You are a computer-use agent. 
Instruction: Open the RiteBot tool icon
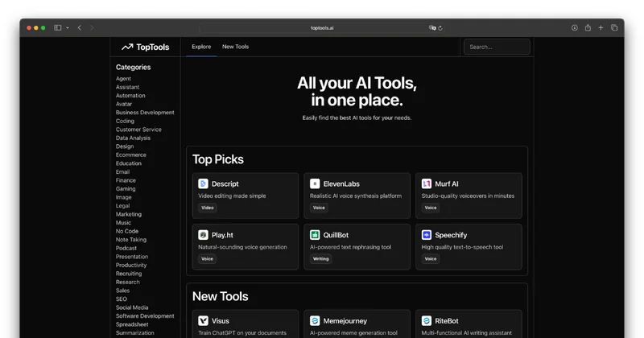coord(427,321)
